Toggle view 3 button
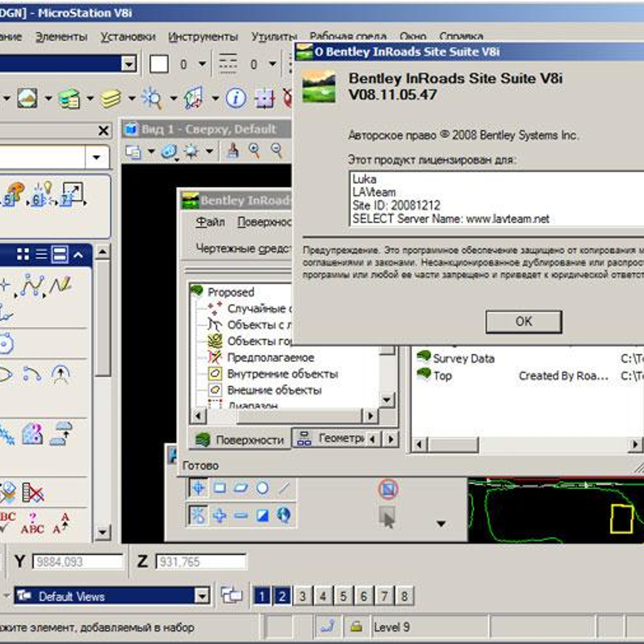The width and height of the screenshot is (644, 644). [x=303, y=596]
